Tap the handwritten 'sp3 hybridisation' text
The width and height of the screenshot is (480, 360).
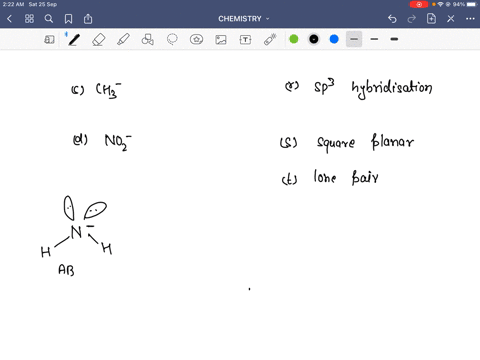coord(373,88)
